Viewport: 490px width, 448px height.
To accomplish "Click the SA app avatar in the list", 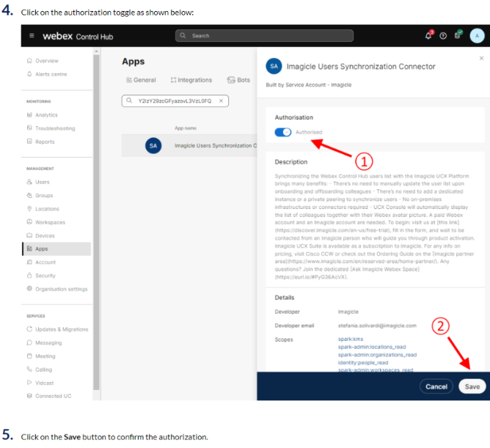I will point(153,146).
